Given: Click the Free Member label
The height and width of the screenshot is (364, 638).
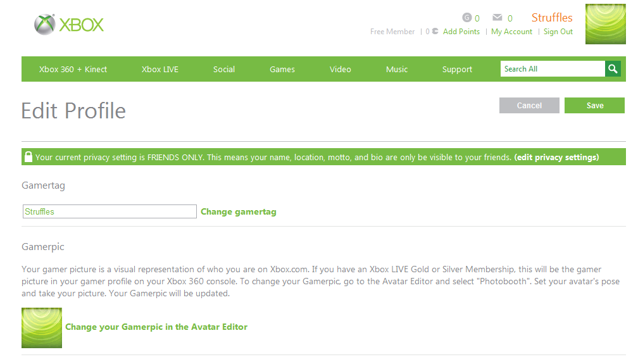Looking at the screenshot, I should click(392, 32).
